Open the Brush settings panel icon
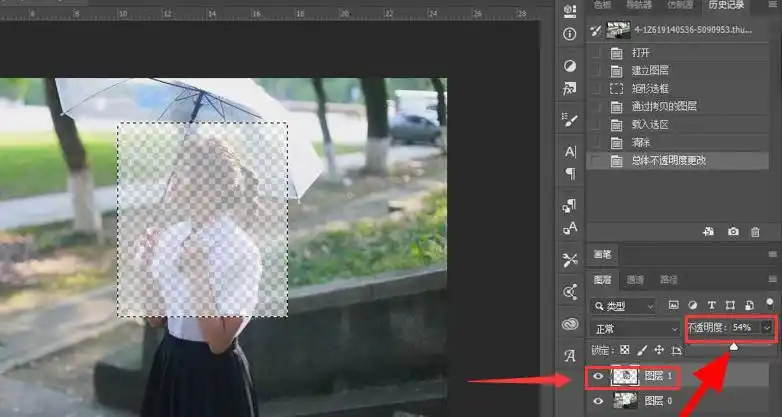 [570, 120]
